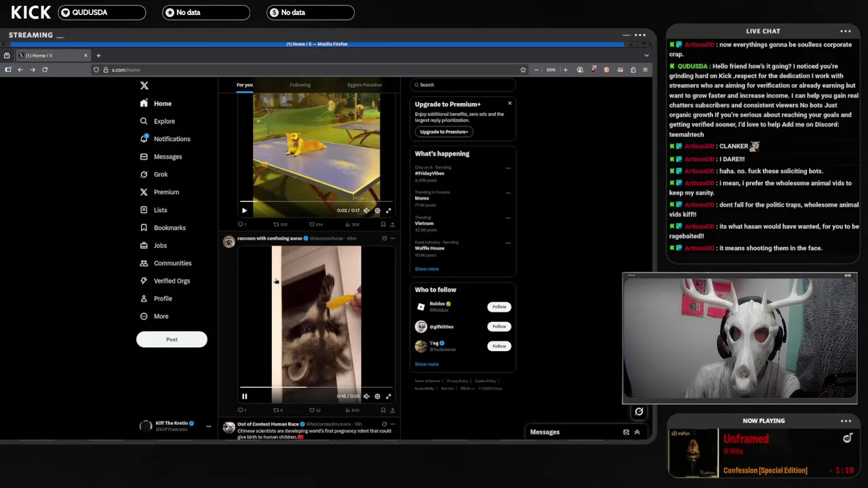Mute the dog video volume icon
The height and width of the screenshot is (488, 868).
point(367,210)
